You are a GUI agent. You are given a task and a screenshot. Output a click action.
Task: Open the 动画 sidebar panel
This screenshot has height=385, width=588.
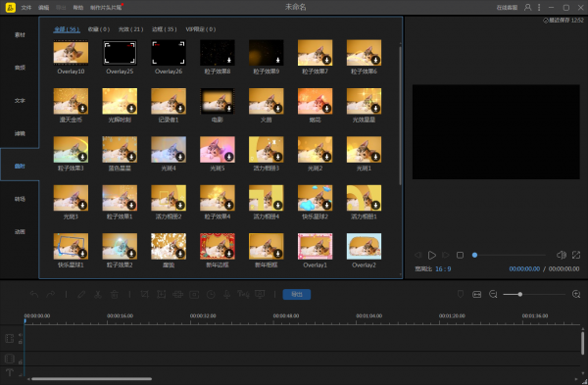click(20, 231)
